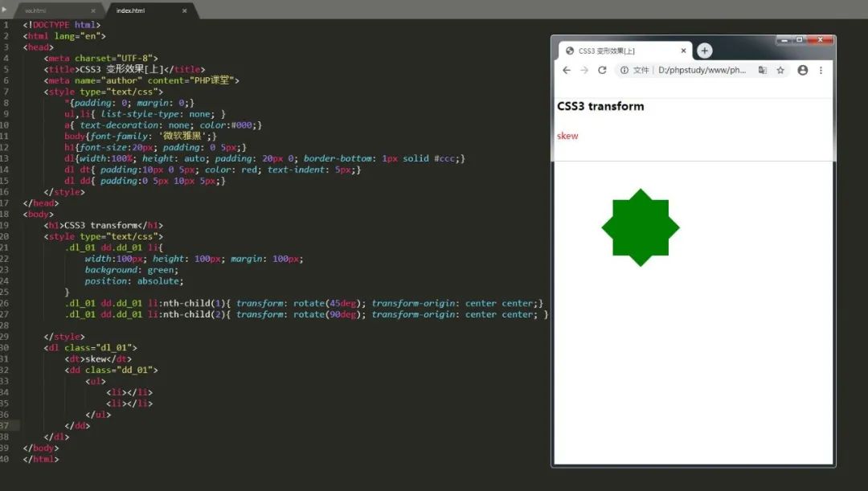Open the Chrome three-dot menu
Image resolution: width=868 pixels, height=491 pixels.
tap(821, 71)
